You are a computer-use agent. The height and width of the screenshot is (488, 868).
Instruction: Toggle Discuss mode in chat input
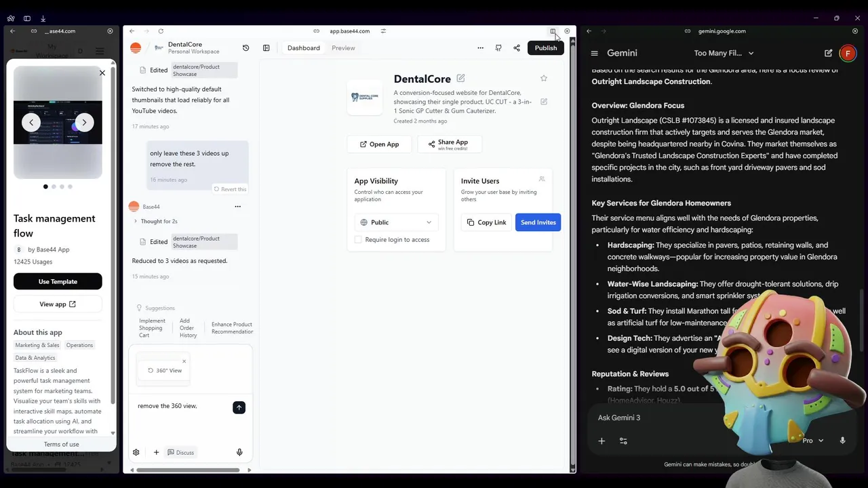click(181, 452)
